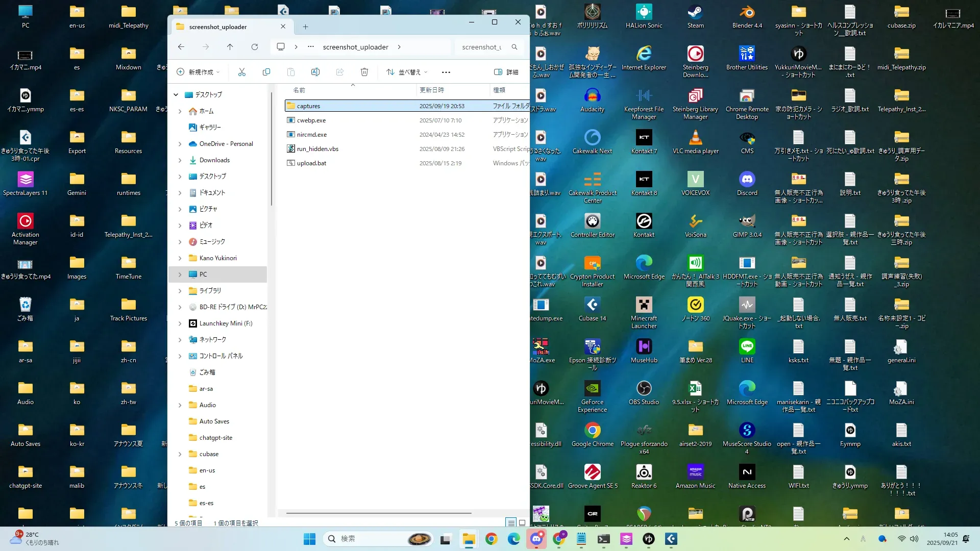Click the Refresh icon beside address bar
The image size is (980, 551).
tap(255, 47)
